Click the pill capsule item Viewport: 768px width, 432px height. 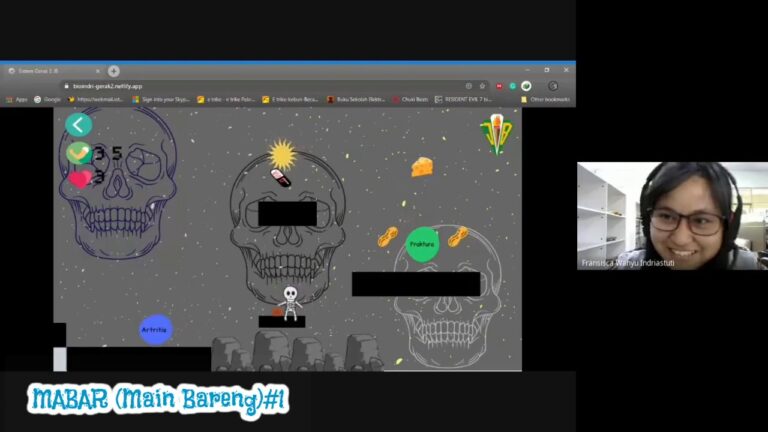281,178
